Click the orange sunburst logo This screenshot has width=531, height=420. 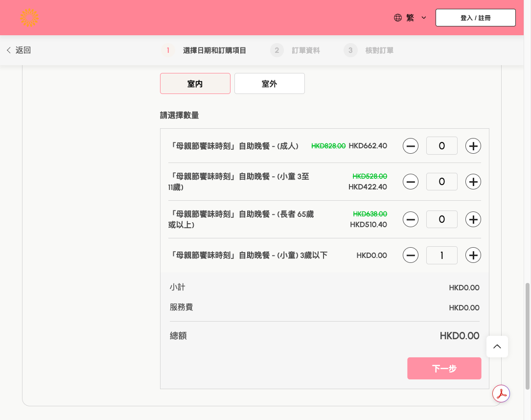tap(29, 18)
